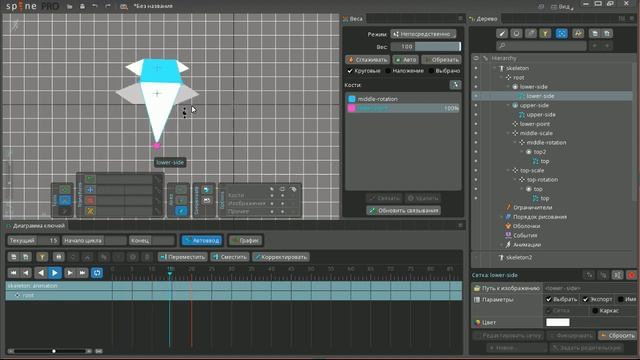Toggle visibility dot for middle-scale bone
Viewport: 640px width, 360px height.
476,133
